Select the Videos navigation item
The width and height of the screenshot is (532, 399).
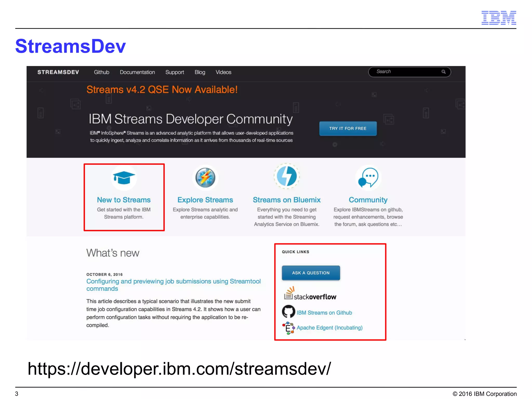tap(223, 72)
